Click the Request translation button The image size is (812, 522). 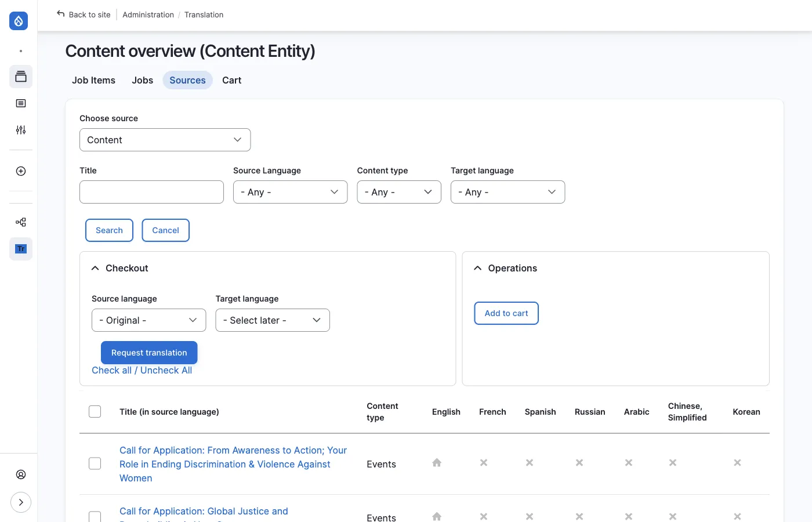(149, 353)
